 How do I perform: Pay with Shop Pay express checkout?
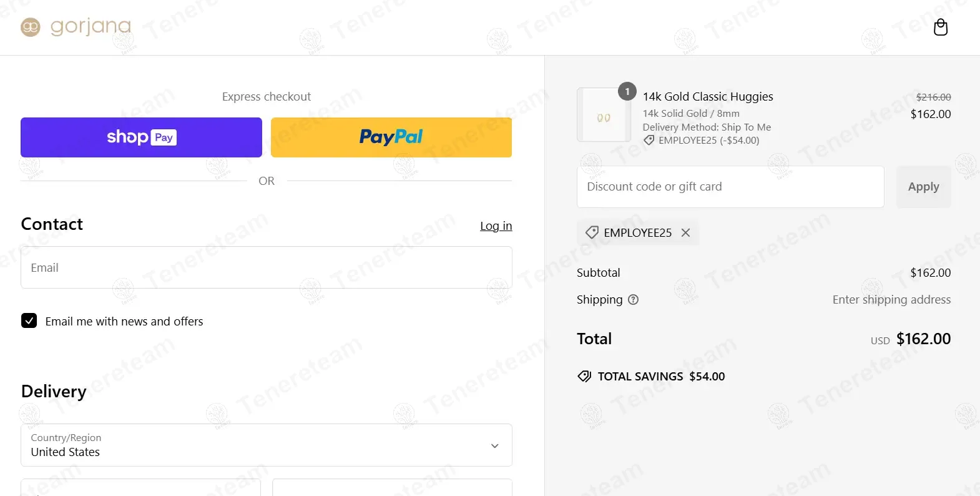pos(141,137)
